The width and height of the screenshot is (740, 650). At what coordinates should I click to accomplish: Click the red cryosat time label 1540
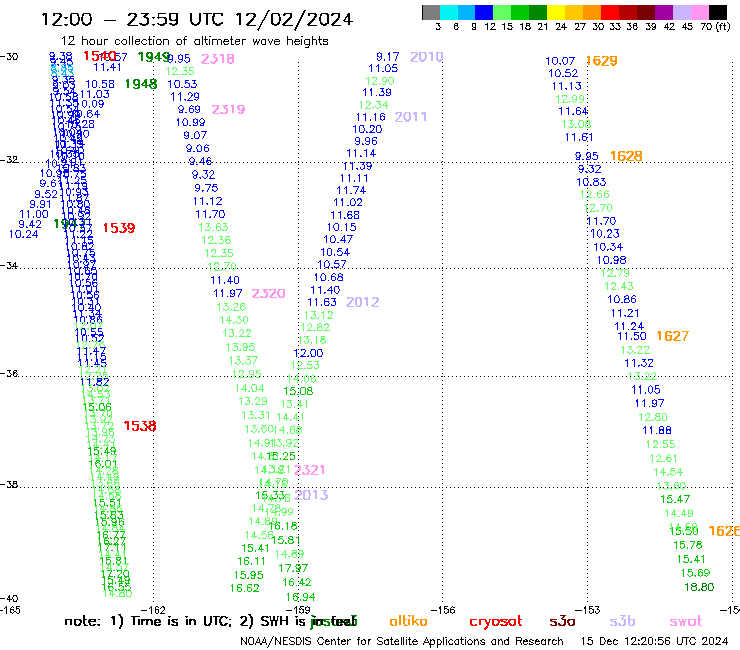(99, 56)
